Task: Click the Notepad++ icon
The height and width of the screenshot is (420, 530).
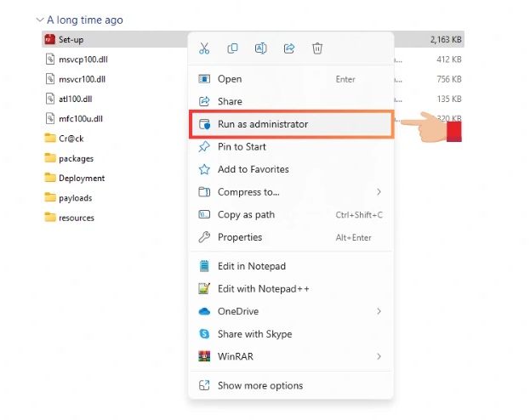Action: (204, 288)
